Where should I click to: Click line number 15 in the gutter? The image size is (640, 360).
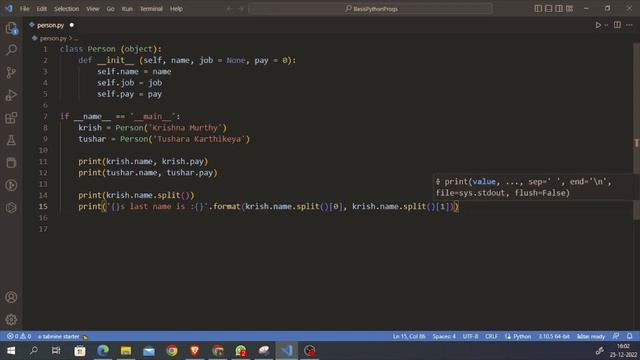(x=43, y=207)
